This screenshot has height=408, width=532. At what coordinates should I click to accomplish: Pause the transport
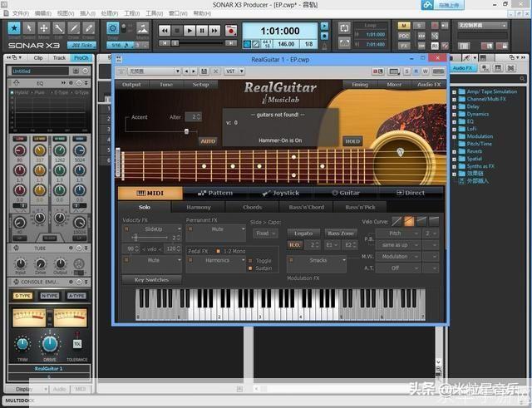(x=202, y=31)
